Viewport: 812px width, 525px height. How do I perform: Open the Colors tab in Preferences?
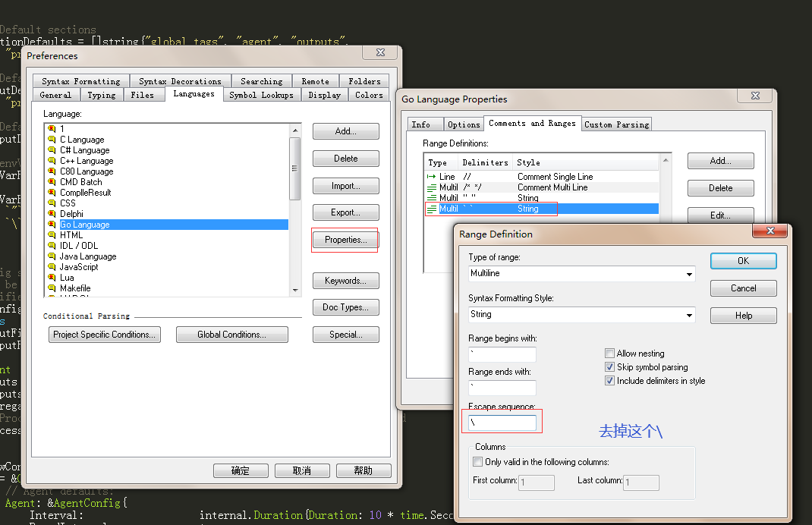pyautogui.click(x=369, y=95)
